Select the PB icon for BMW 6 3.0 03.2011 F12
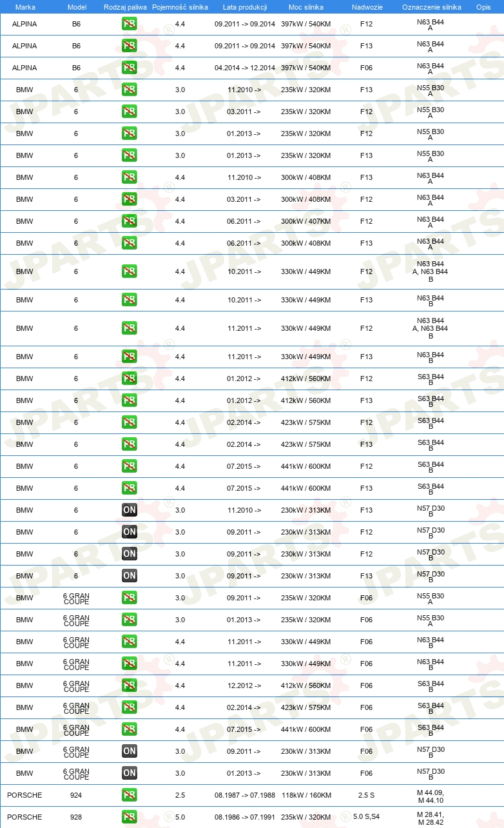This screenshot has height=828, width=504. pos(130,112)
